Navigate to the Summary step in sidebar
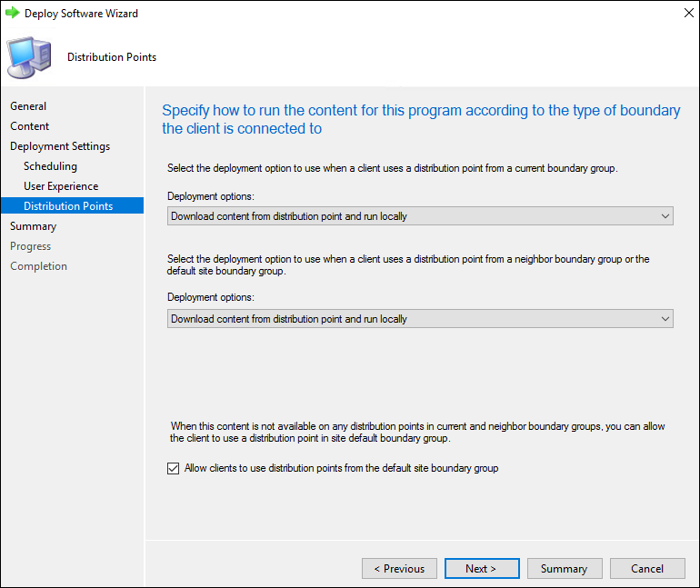The height and width of the screenshot is (588, 700). click(x=33, y=226)
